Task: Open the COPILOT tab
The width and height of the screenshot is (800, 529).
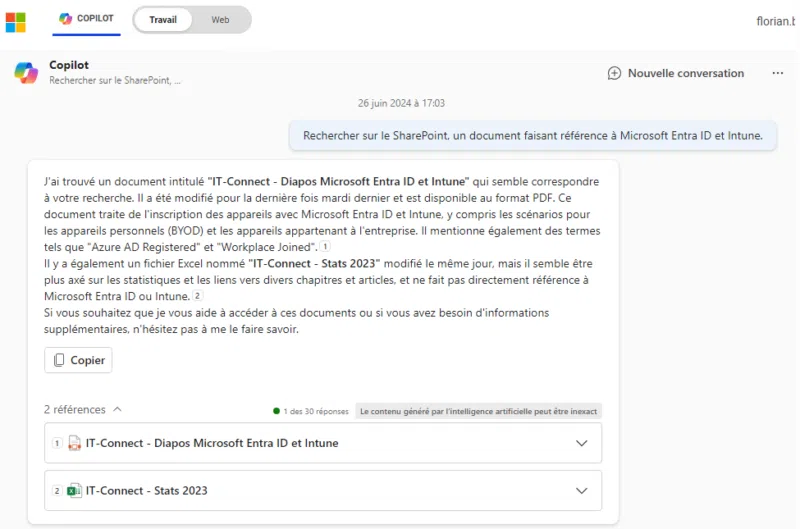Action: point(86,19)
